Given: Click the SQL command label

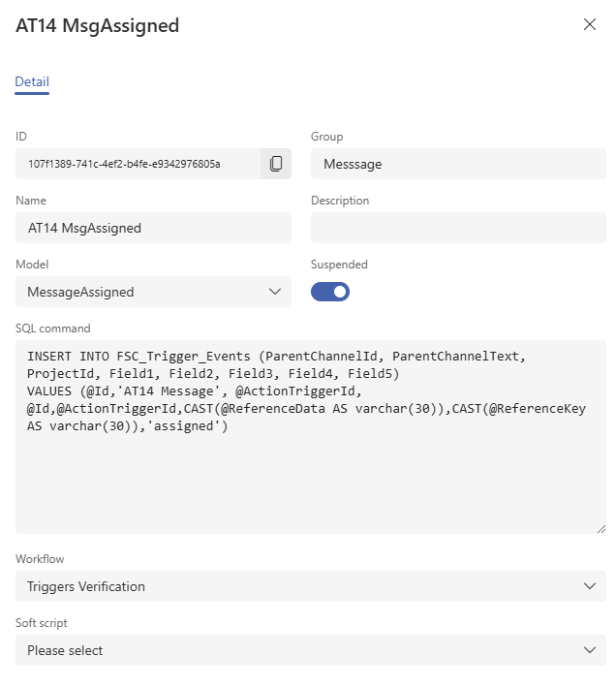Looking at the screenshot, I should coord(53,328).
